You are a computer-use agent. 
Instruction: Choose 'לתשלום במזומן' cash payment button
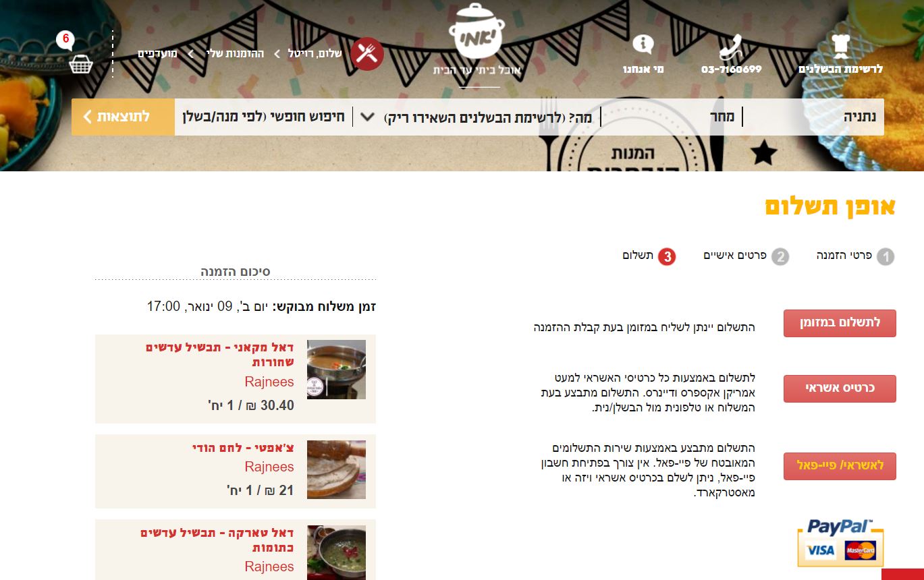point(840,323)
